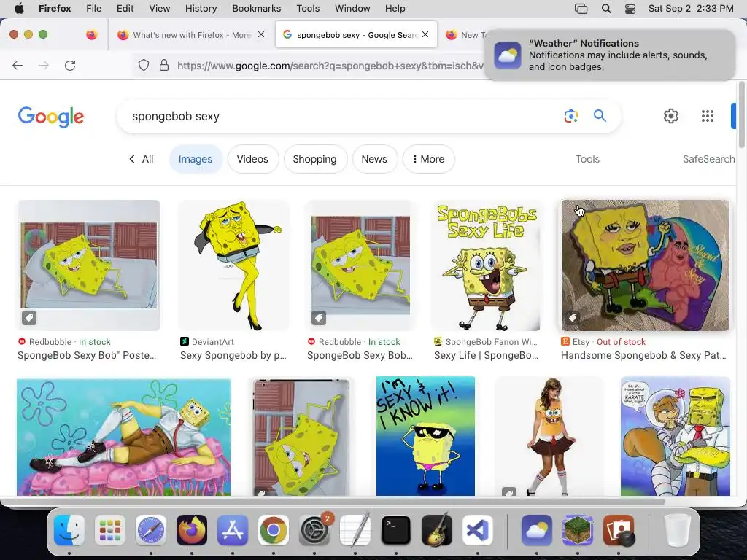
Task: Reload the current page
Action: click(70, 65)
